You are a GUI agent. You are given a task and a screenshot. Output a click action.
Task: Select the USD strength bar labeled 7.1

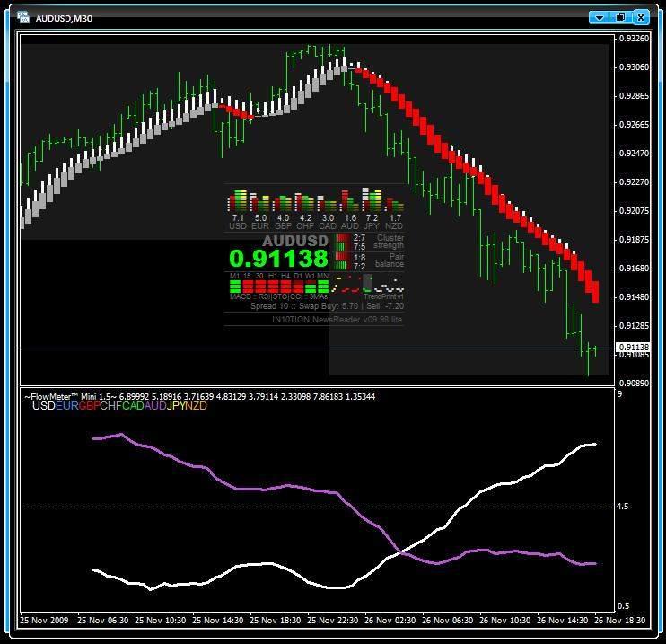(238, 200)
